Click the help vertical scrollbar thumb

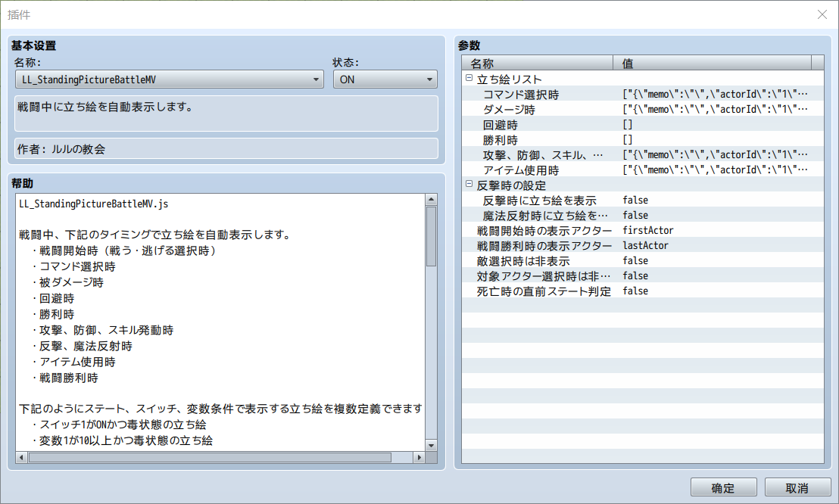(x=432, y=236)
